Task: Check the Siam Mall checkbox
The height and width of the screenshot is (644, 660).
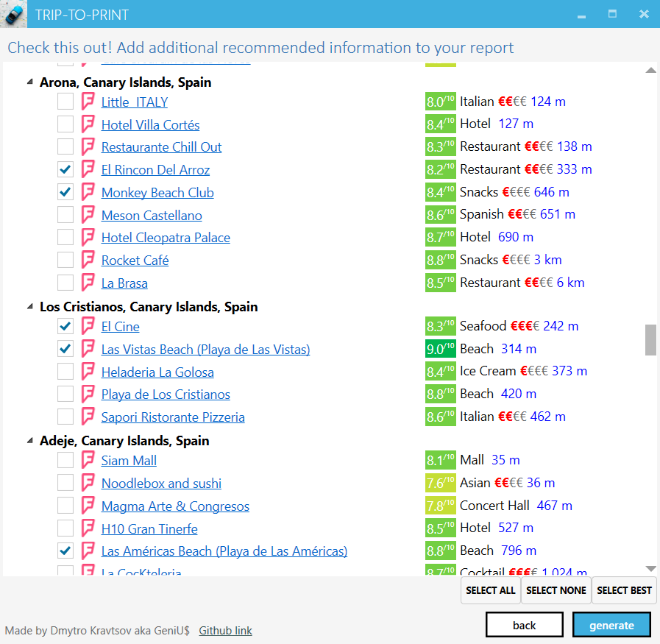Action: (x=65, y=460)
